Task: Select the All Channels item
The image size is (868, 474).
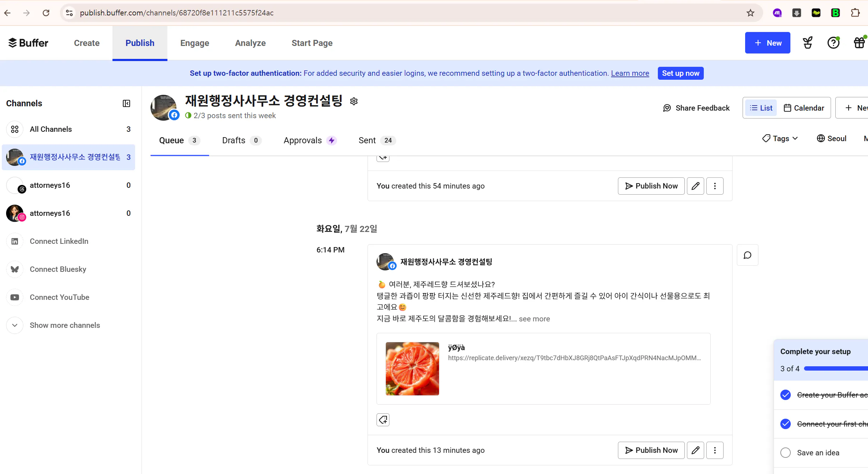Action: (x=68, y=129)
